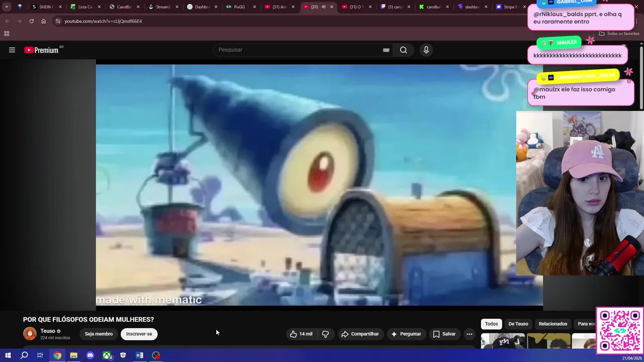The height and width of the screenshot is (362, 644).
Task: Close the PixGG tab
Action: (254, 7)
